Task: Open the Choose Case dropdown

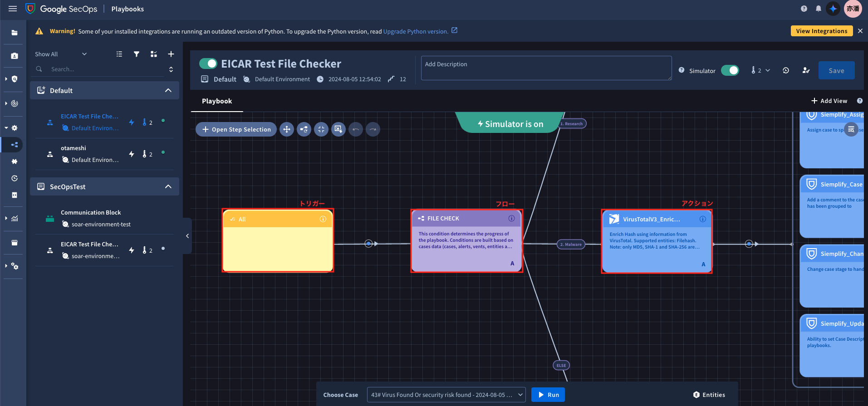Action: (x=446, y=395)
